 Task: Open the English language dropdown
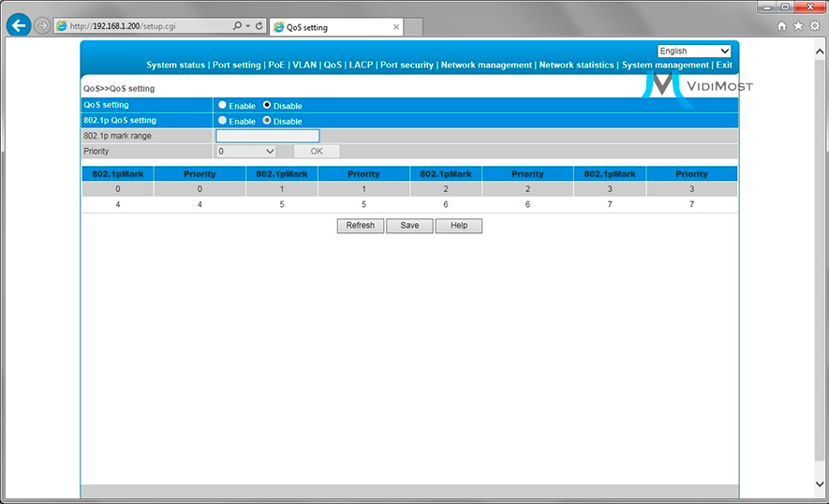point(694,51)
